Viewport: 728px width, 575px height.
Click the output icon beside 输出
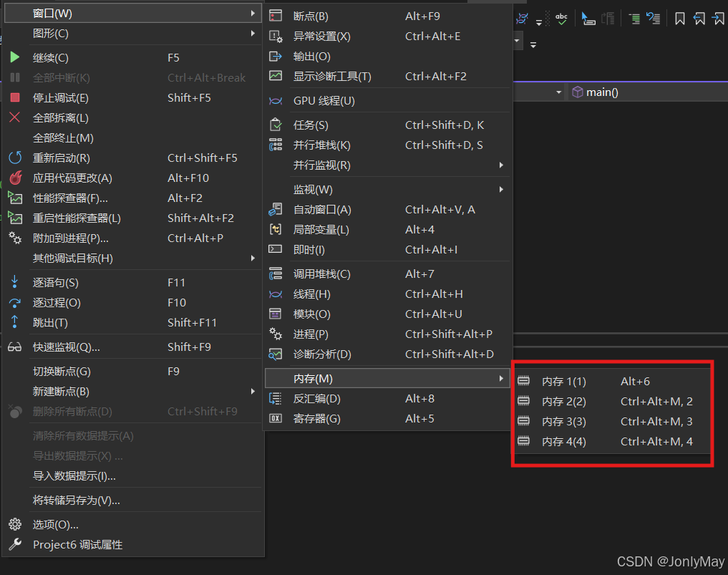(x=276, y=56)
